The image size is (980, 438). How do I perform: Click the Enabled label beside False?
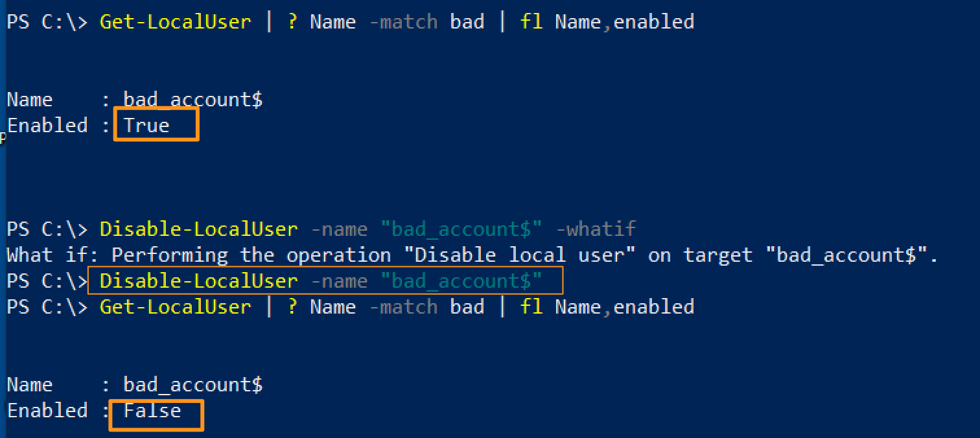pyautogui.click(x=47, y=411)
